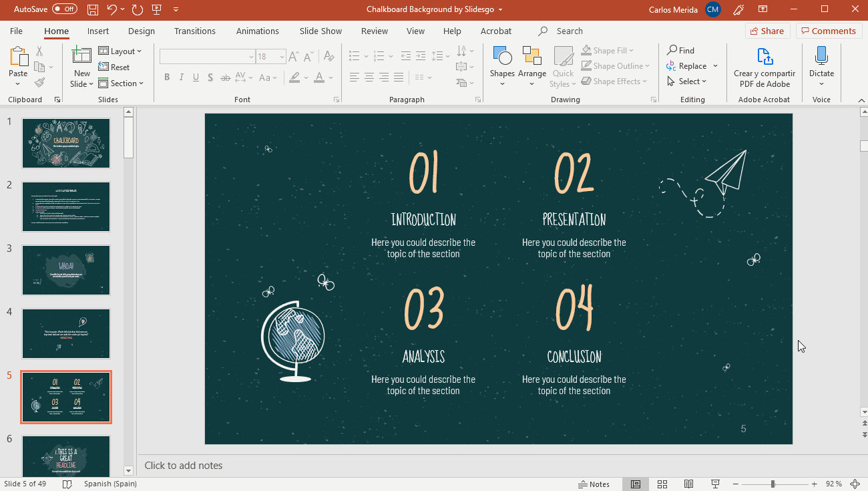Click the bullets list icon
Viewport: 868px width, 491px height.
click(x=354, y=56)
